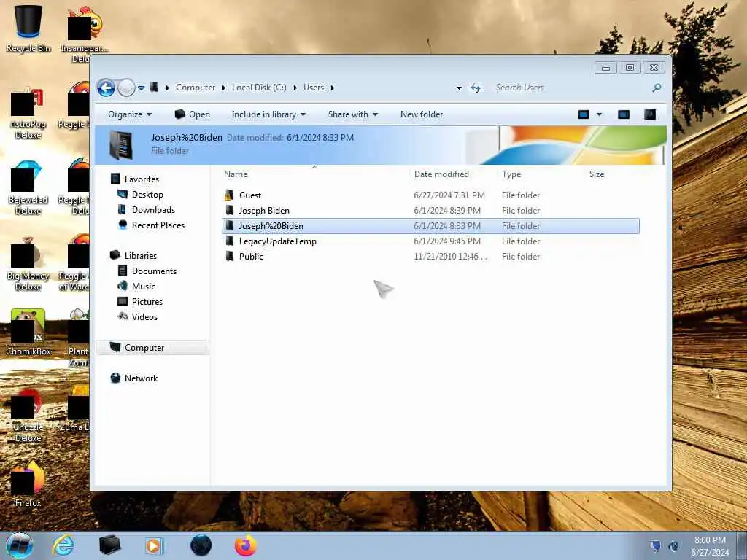747x560 pixels.
Task: Open Downloads under Favorites
Action: coord(153,209)
